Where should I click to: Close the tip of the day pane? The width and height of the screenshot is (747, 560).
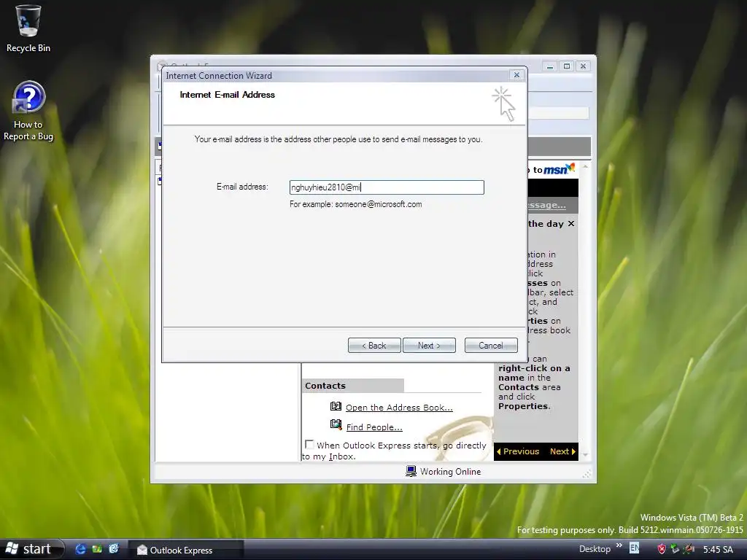pyautogui.click(x=571, y=223)
